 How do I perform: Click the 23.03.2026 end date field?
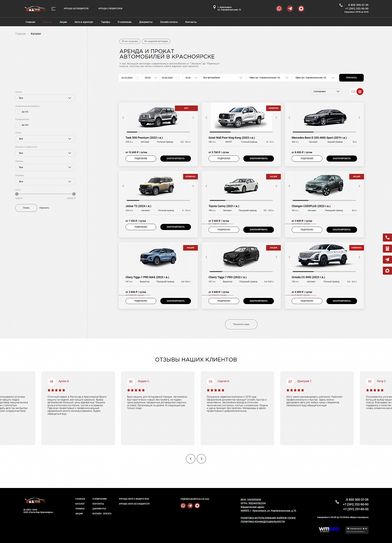(x=171, y=78)
